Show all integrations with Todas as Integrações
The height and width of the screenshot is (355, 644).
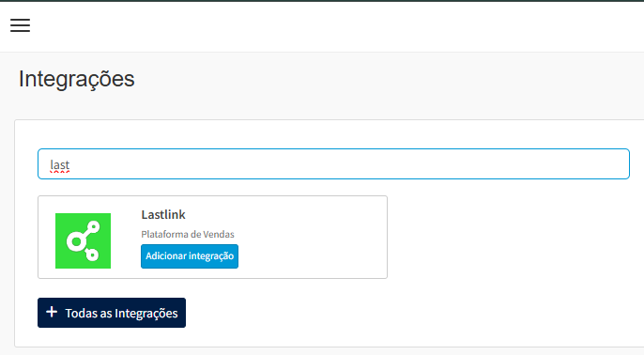click(x=112, y=313)
